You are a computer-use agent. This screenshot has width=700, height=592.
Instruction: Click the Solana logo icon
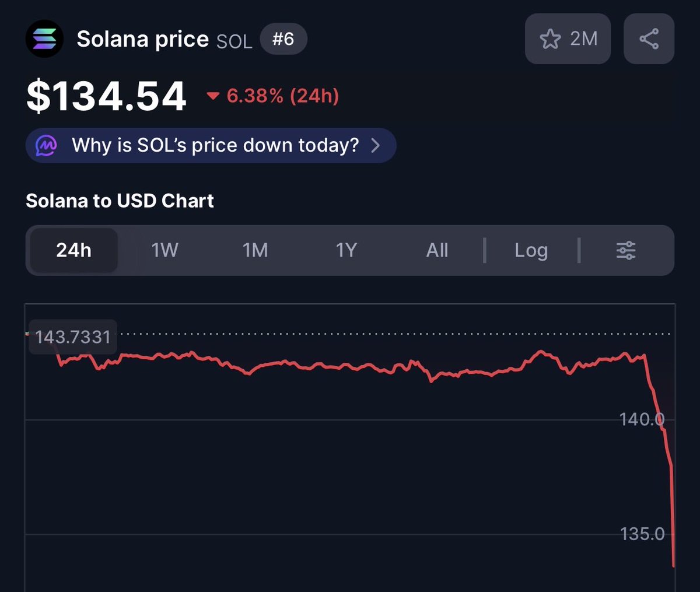[x=45, y=38]
